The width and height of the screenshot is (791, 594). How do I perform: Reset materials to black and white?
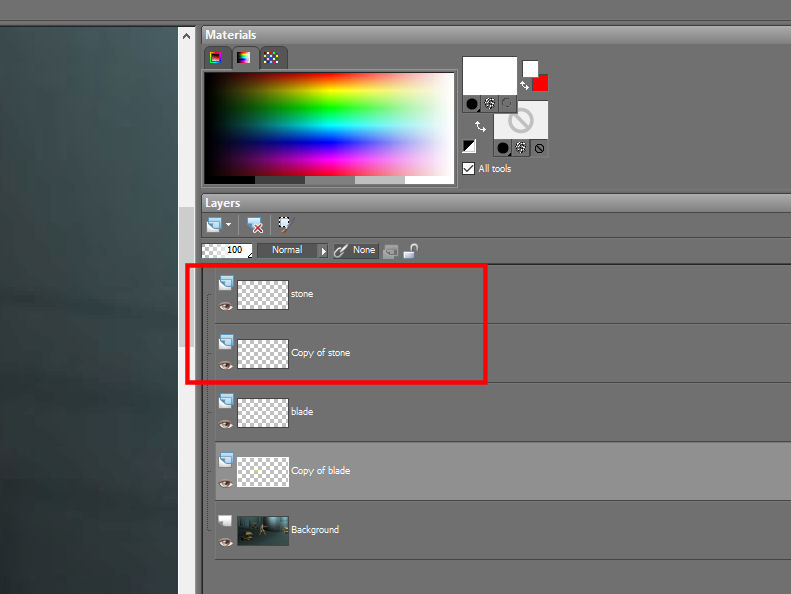tap(469, 146)
